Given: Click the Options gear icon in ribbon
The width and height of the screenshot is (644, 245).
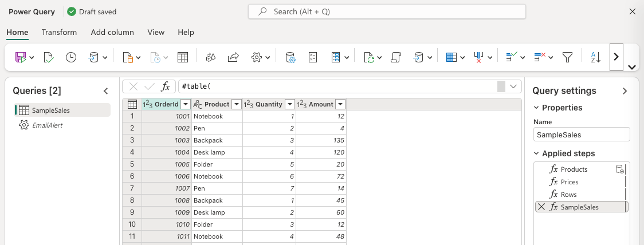Looking at the screenshot, I should (x=257, y=57).
